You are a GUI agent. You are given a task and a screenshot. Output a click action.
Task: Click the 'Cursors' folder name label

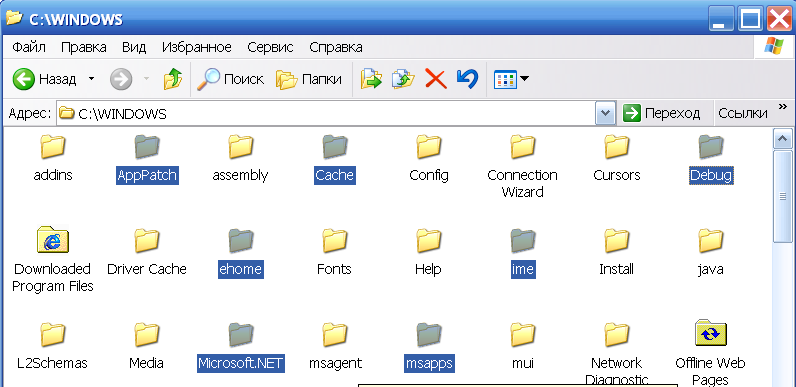(617, 175)
